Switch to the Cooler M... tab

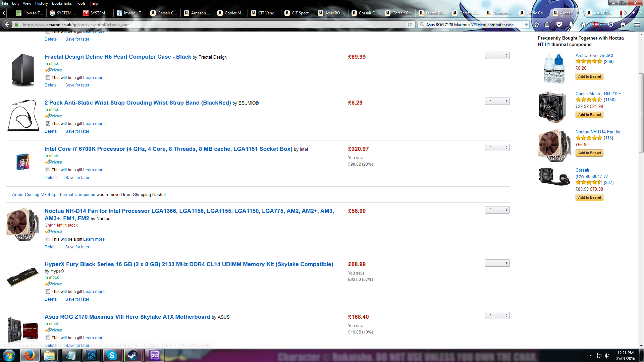231,13
